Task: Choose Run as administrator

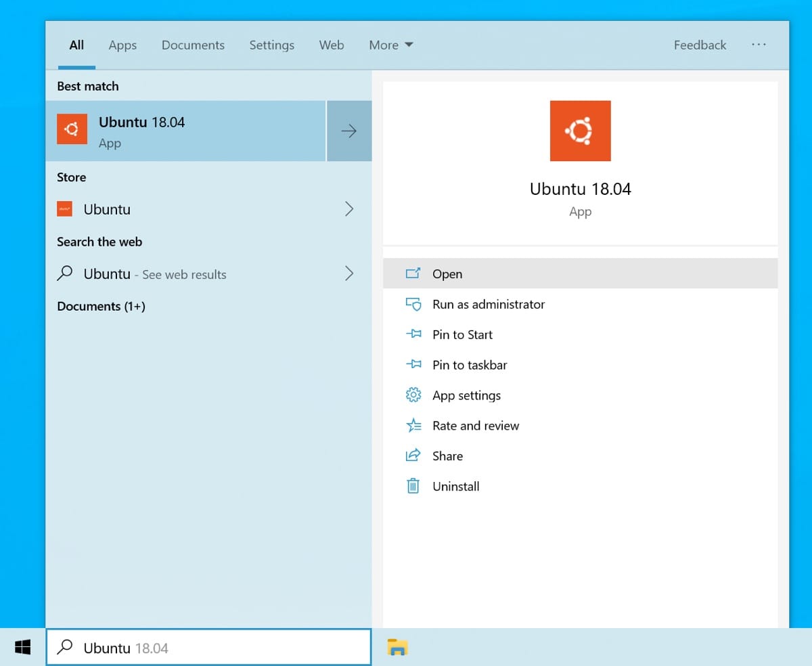Action: click(580, 304)
